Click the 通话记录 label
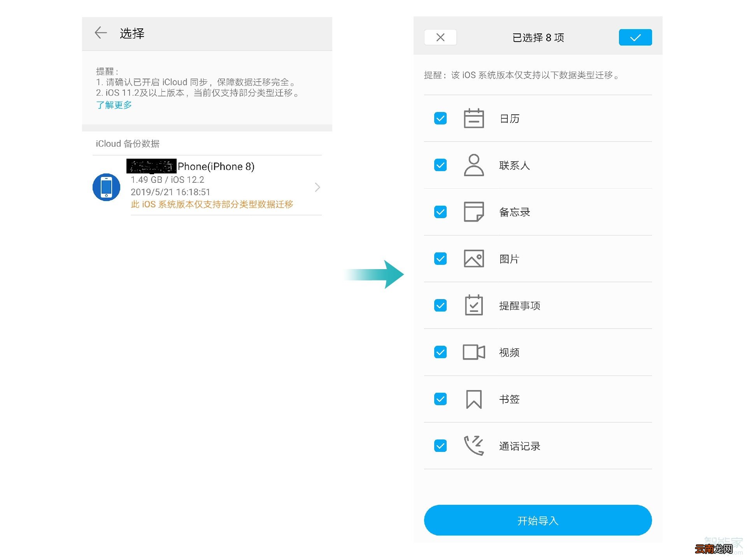The image size is (747, 560). coord(519,446)
